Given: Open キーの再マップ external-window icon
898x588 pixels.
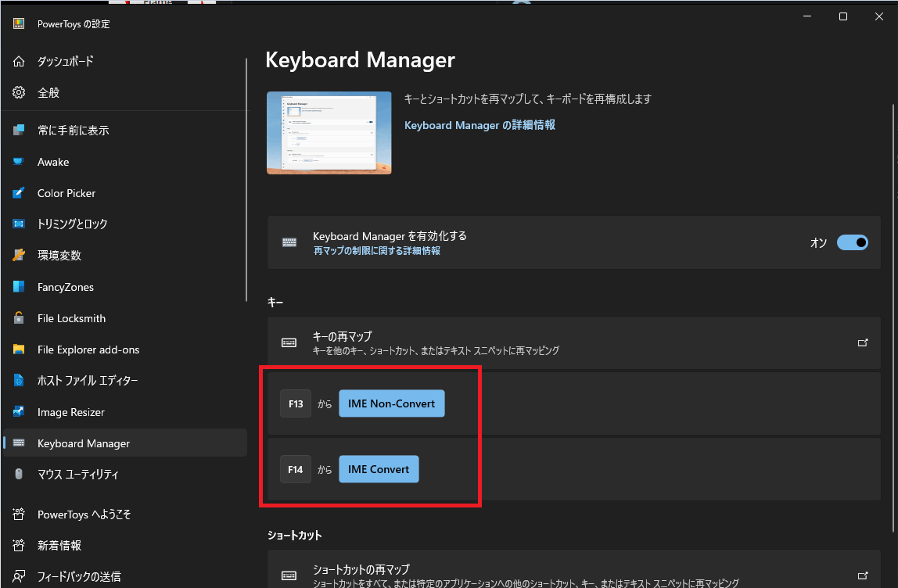Looking at the screenshot, I should [863, 342].
